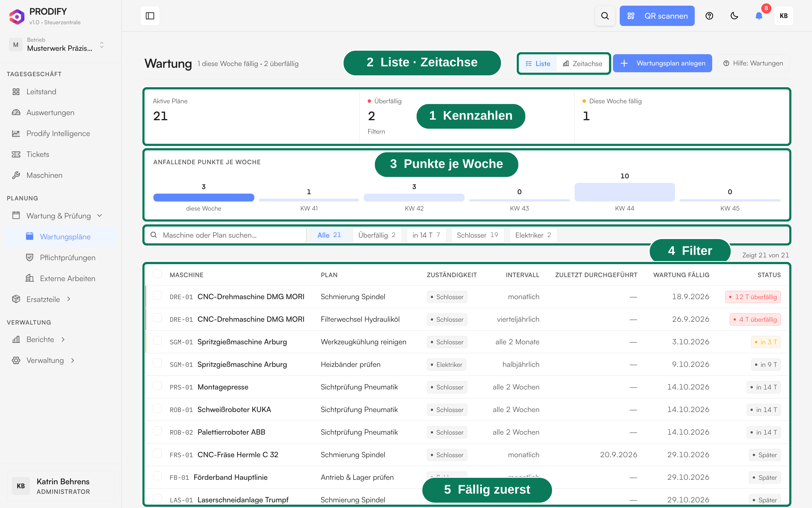Viewport: 812px width, 508px height.
Task: Open the help question-mark icon
Action: click(x=709, y=16)
